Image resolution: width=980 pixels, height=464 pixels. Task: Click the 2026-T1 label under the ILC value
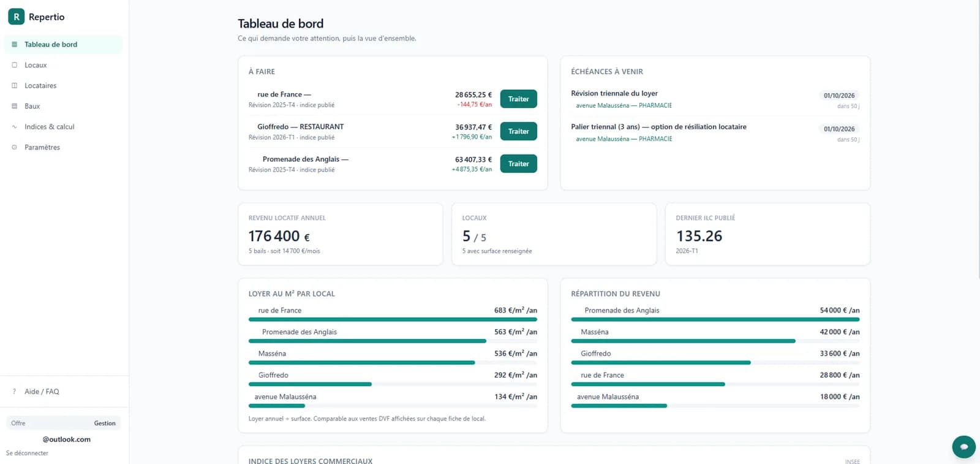[687, 251]
